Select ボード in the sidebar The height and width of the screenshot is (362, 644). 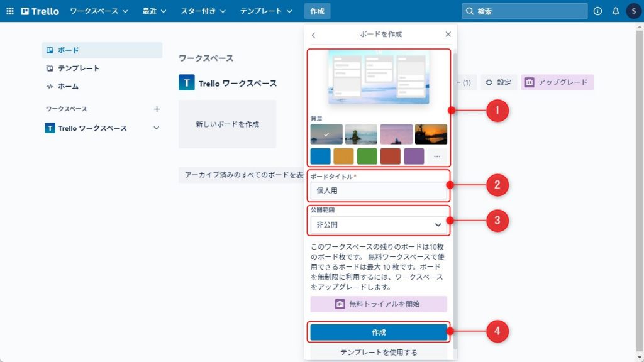coord(102,50)
